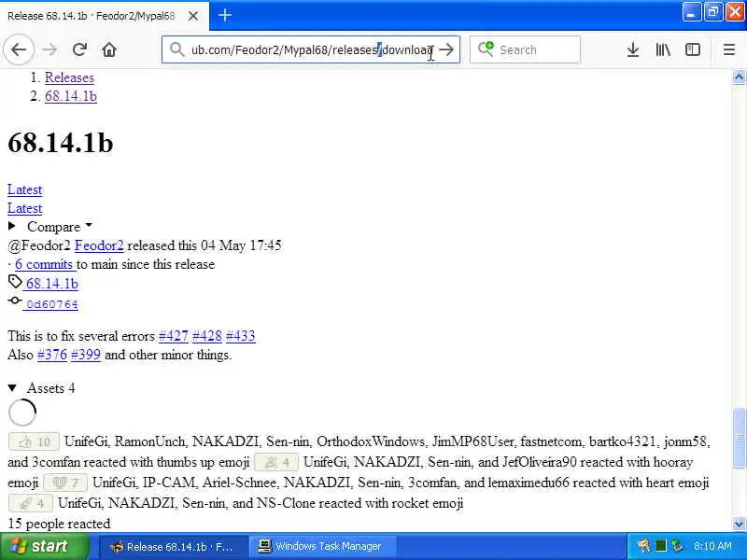Click the hooray reaction button 4
This screenshot has height=560, width=747.
276,462
